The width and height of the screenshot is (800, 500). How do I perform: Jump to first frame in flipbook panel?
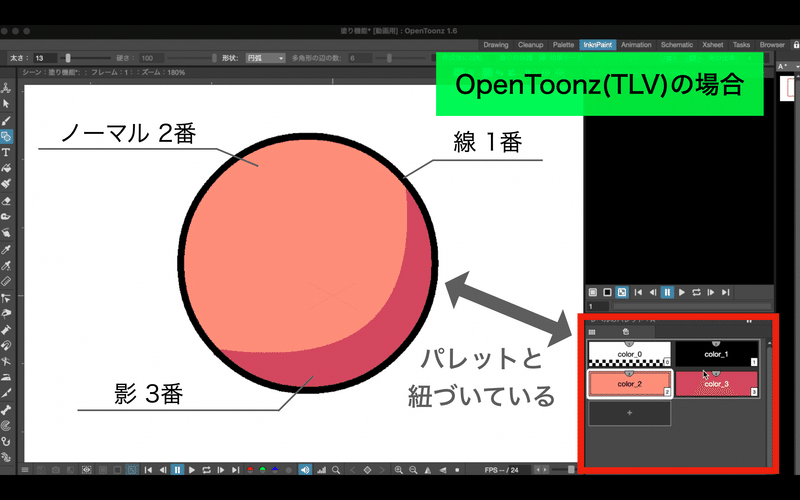pos(638,292)
